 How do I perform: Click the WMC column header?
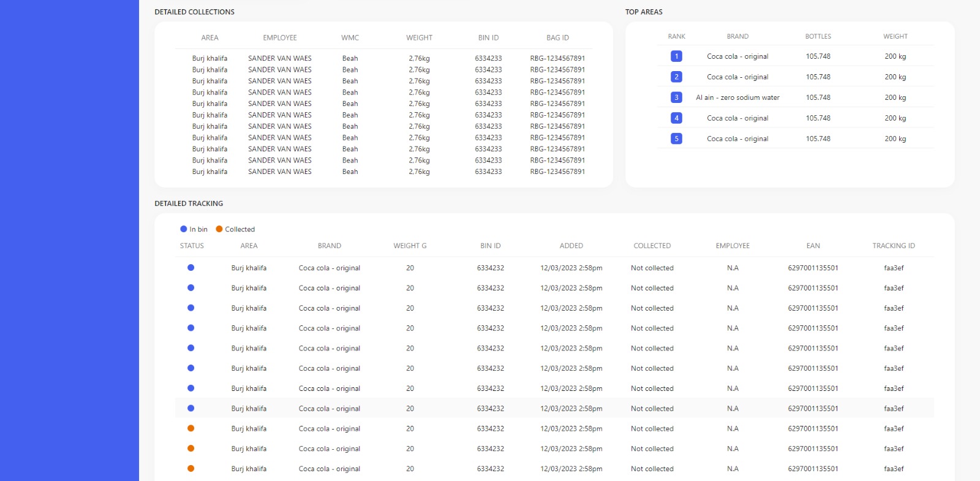pos(350,38)
